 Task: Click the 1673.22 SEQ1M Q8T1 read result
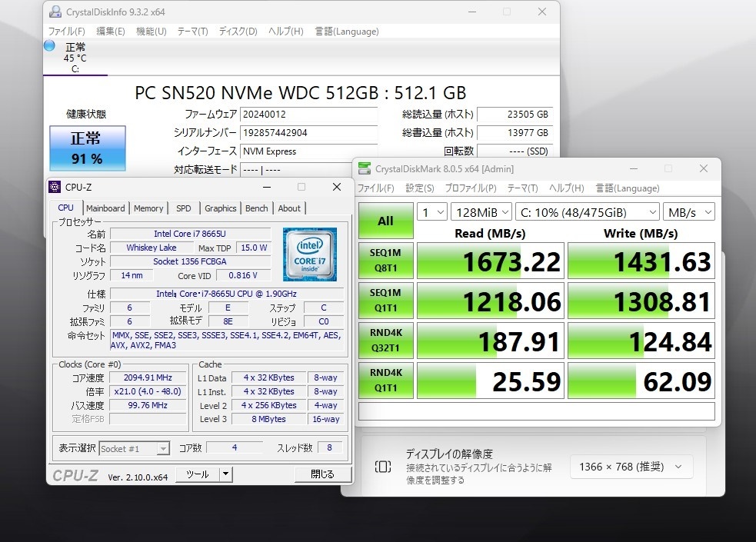(491, 261)
